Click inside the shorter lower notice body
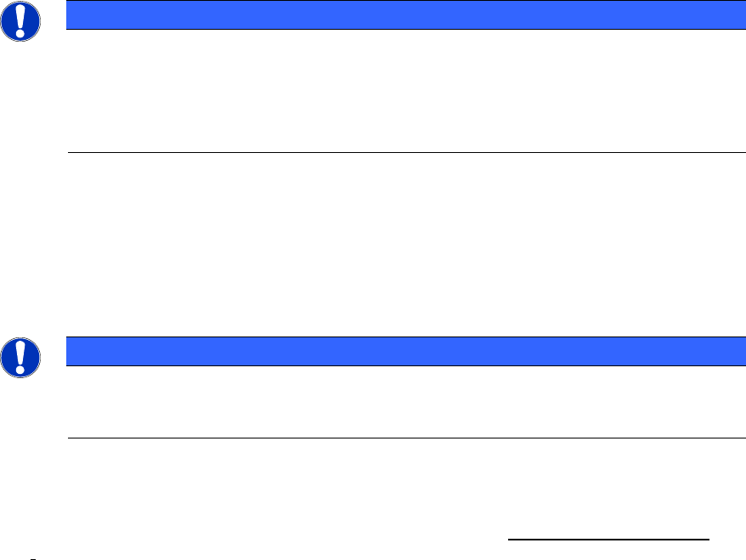 (400, 402)
